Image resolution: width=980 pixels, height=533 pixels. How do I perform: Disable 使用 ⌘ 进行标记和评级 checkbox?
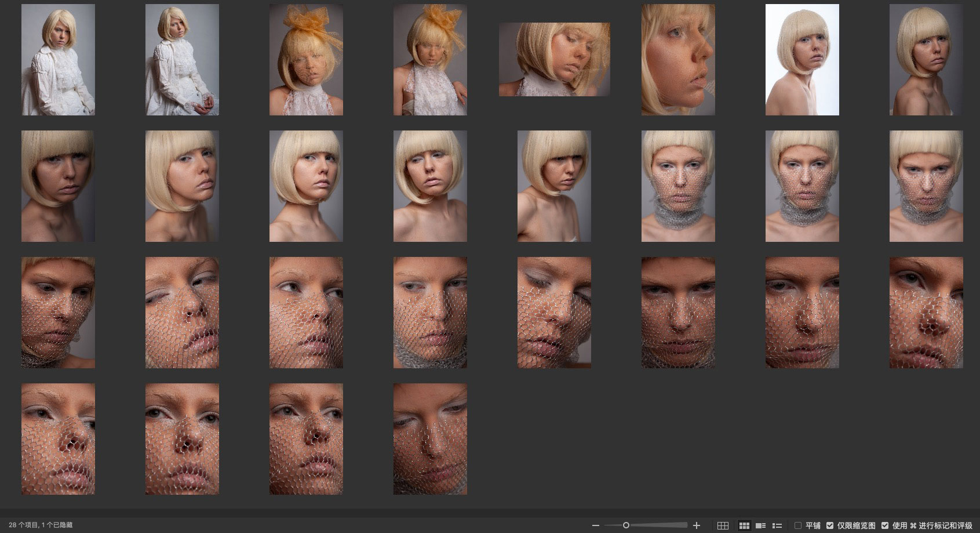pyautogui.click(x=885, y=525)
